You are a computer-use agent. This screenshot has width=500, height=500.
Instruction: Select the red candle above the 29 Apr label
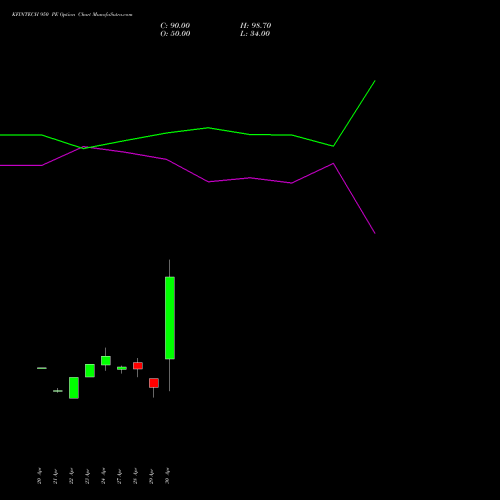pyautogui.click(x=154, y=383)
